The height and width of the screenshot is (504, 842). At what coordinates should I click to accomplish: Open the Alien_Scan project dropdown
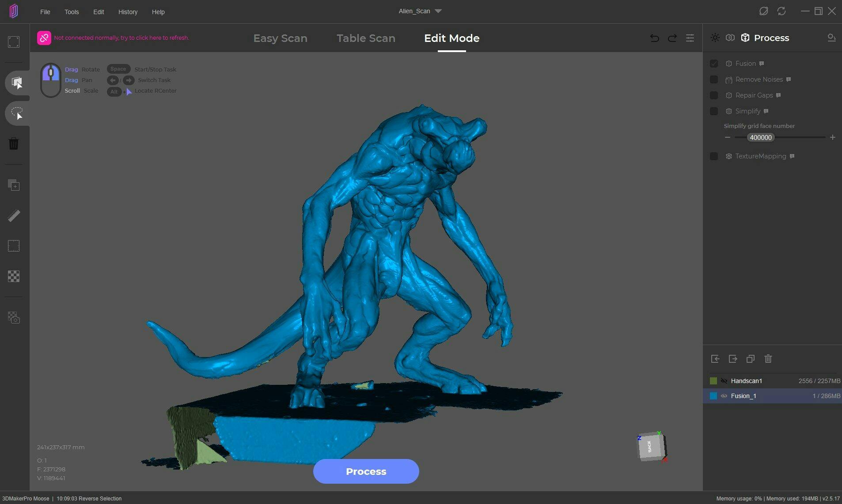click(438, 11)
